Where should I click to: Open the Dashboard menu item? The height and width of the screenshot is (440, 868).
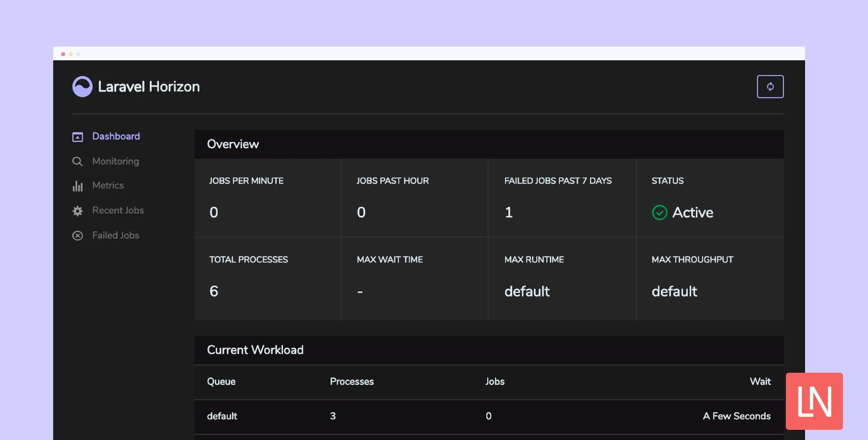click(x=116, y=136)
